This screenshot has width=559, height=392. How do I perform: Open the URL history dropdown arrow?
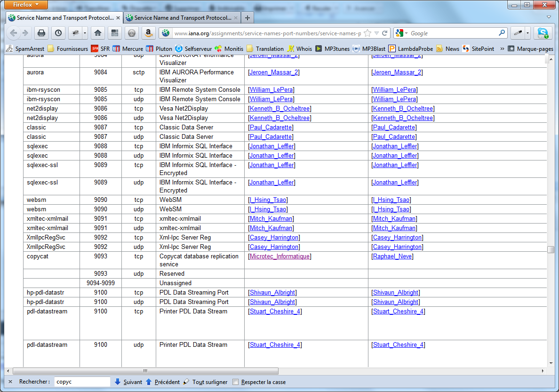[376, 33]
